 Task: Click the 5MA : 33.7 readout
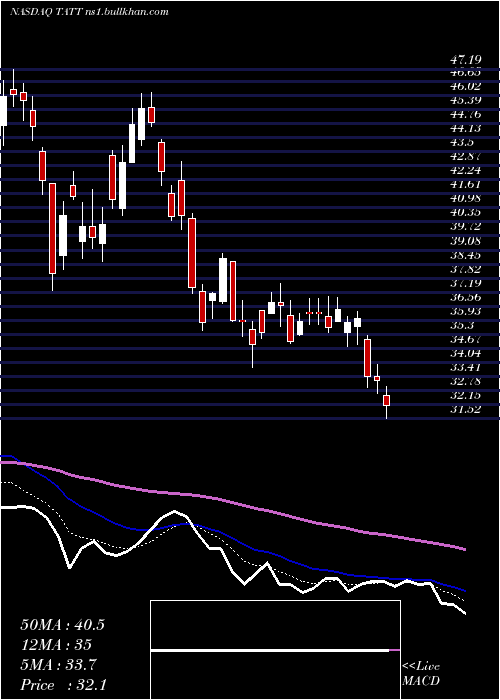(x=59, y=665)
